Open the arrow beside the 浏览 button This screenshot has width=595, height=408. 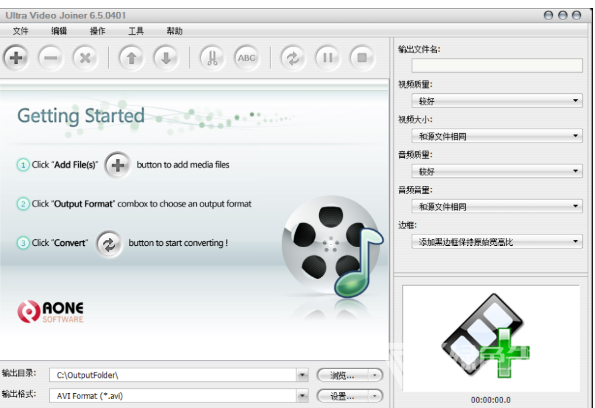click(375, 375)
